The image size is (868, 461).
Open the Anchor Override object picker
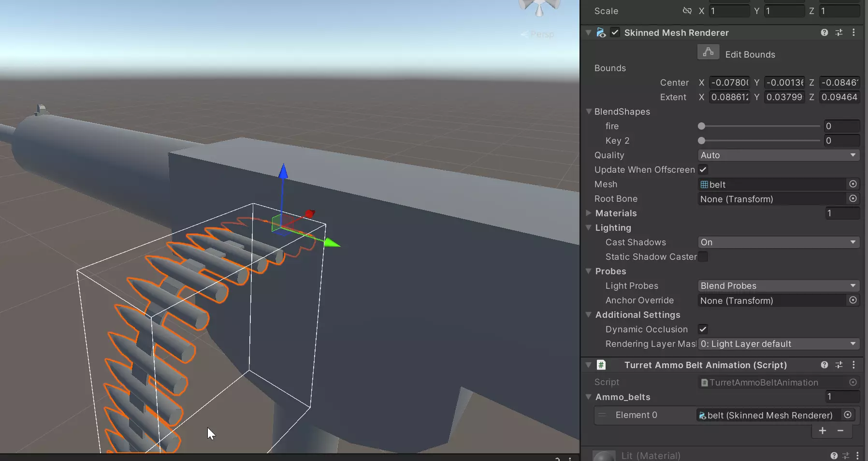(853, 300)
